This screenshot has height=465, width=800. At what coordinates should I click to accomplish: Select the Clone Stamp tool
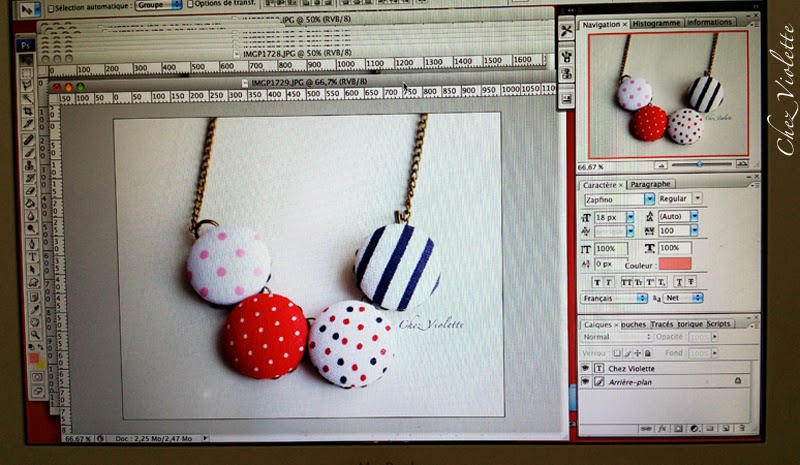[30, 165]
